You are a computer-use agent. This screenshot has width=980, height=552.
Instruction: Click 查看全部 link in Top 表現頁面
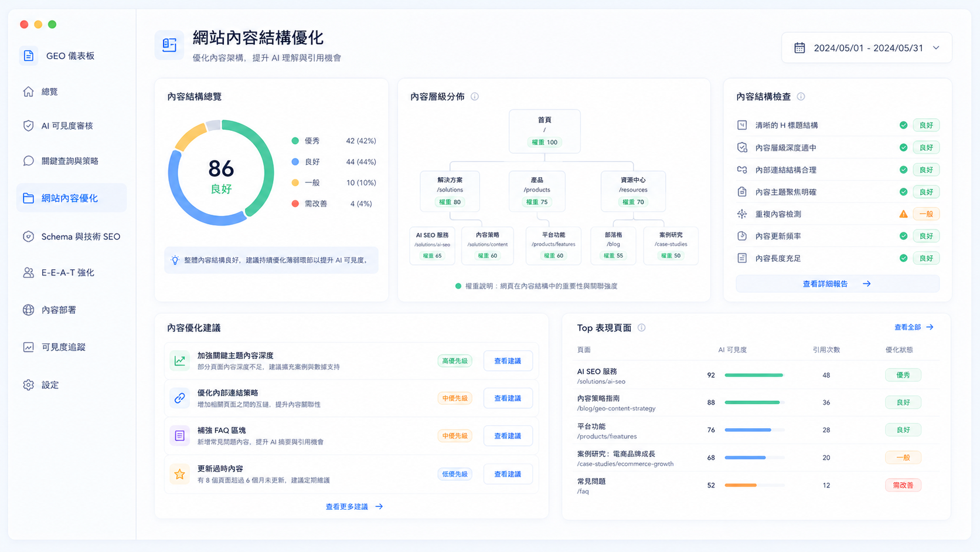click(x=914, y=327)
